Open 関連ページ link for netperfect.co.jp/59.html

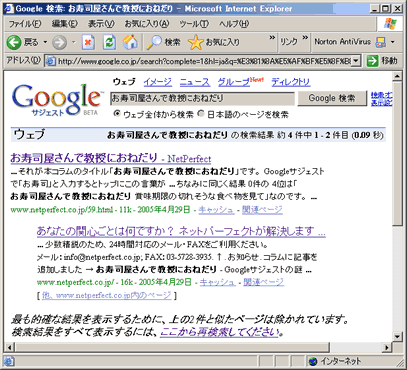[262, 210]
